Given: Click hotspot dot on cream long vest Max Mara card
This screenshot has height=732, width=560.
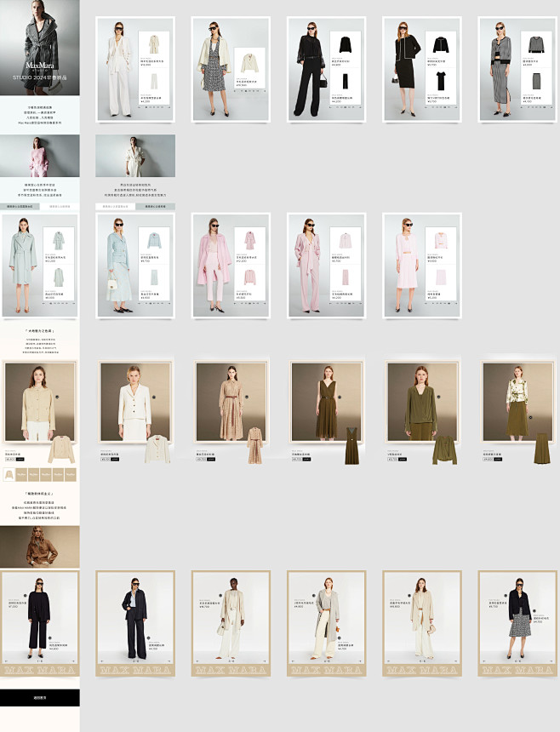Looking at the screenshot, I should click(219, 596).
